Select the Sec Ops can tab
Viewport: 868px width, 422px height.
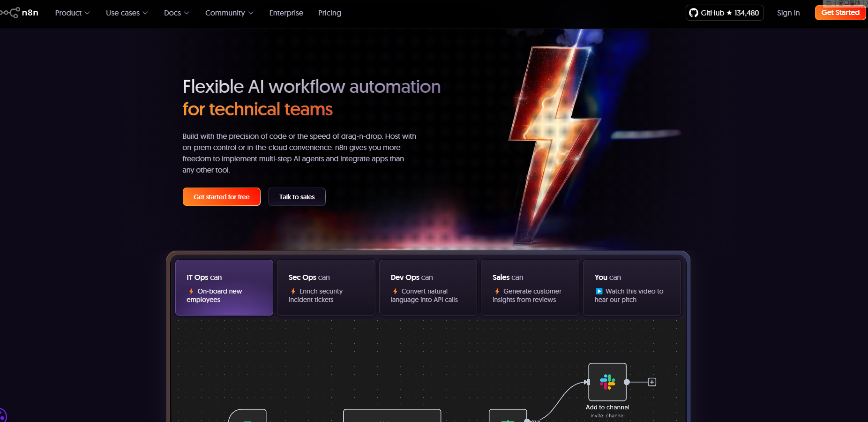326,287
